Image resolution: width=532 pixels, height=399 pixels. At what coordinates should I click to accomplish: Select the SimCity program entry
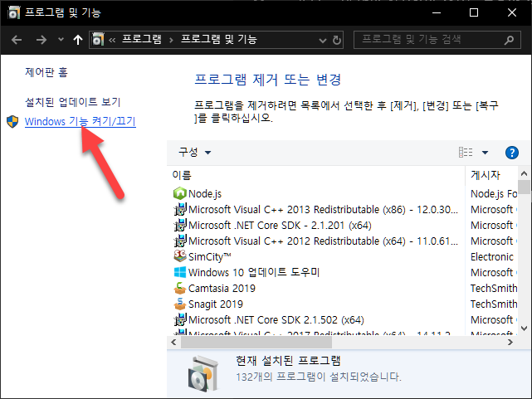[210, 256]
